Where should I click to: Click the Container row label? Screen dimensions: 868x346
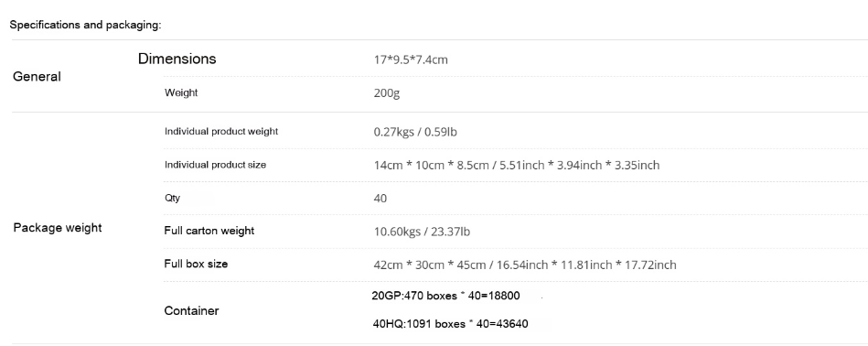191,310
